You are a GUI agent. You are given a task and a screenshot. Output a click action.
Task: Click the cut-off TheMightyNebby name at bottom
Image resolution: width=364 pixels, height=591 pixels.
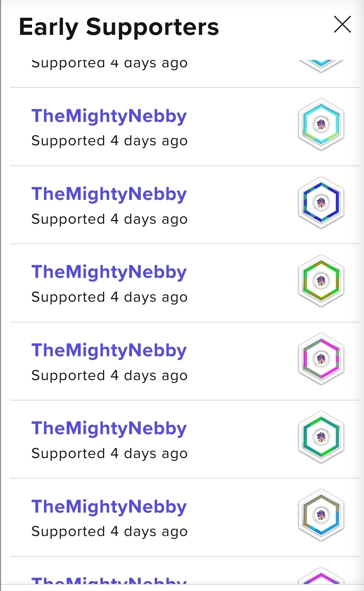[109, 580]
